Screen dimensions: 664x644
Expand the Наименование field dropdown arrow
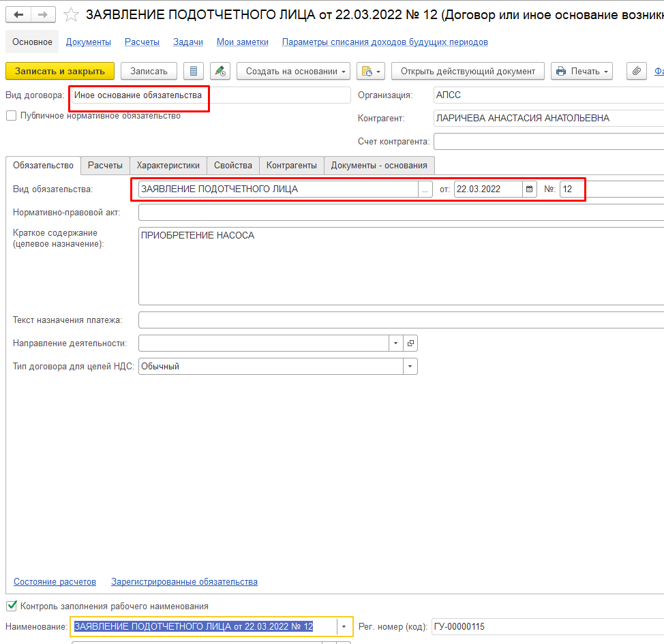[x=344, y=626]
